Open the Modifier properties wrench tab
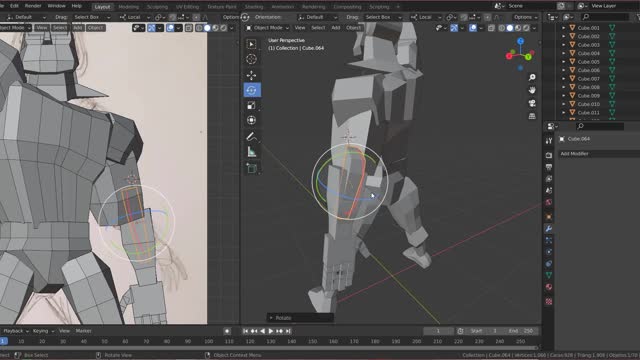Screen dimensions: 640x360 pyautogui.click(x=549, y=229)
